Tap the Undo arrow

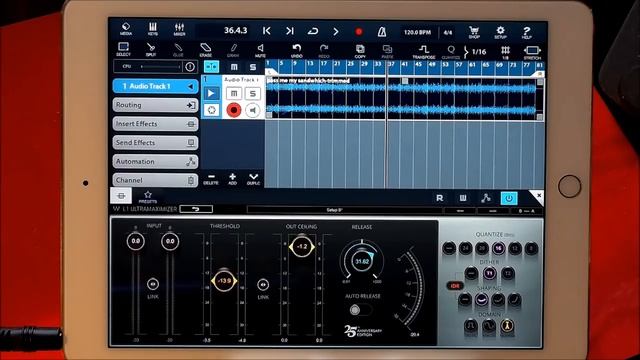point(297,51)
